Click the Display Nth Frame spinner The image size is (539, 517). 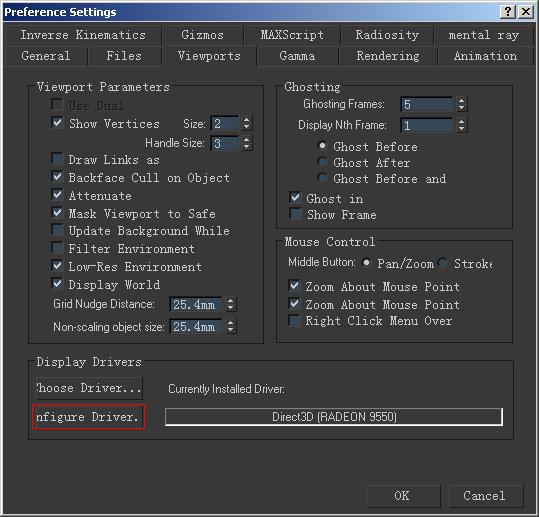462,125
